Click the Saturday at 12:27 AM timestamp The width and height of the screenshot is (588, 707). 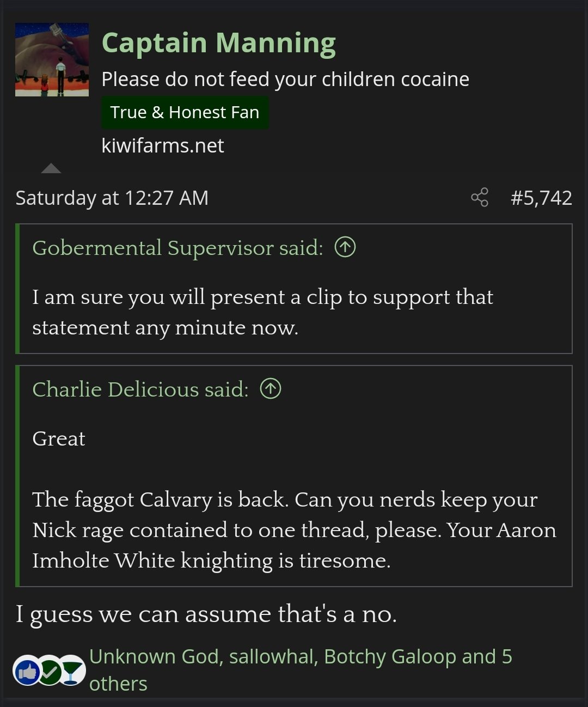click(x=112, y=198)
